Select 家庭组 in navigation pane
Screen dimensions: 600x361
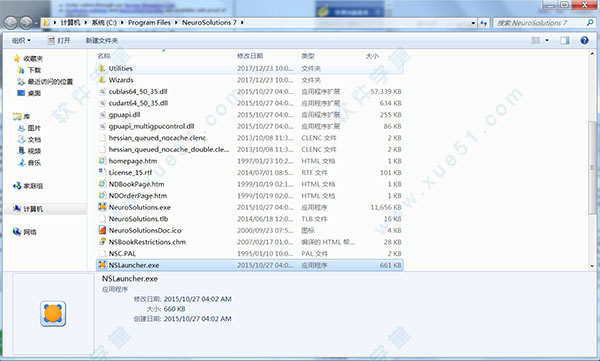click(x=28, y=186)
